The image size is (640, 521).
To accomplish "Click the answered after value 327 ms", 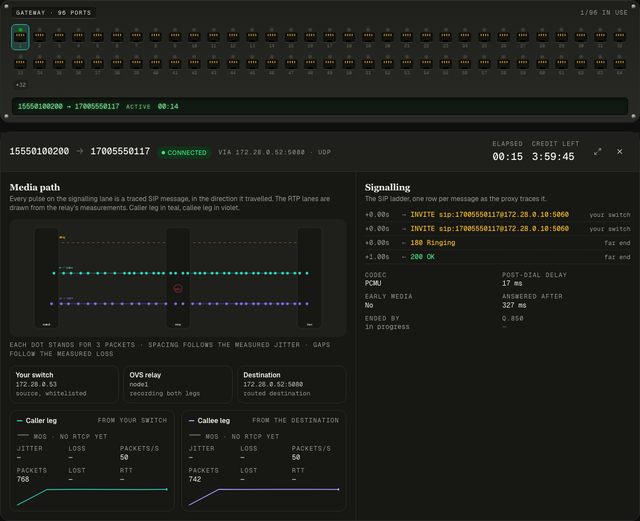I will pos(514,305).
